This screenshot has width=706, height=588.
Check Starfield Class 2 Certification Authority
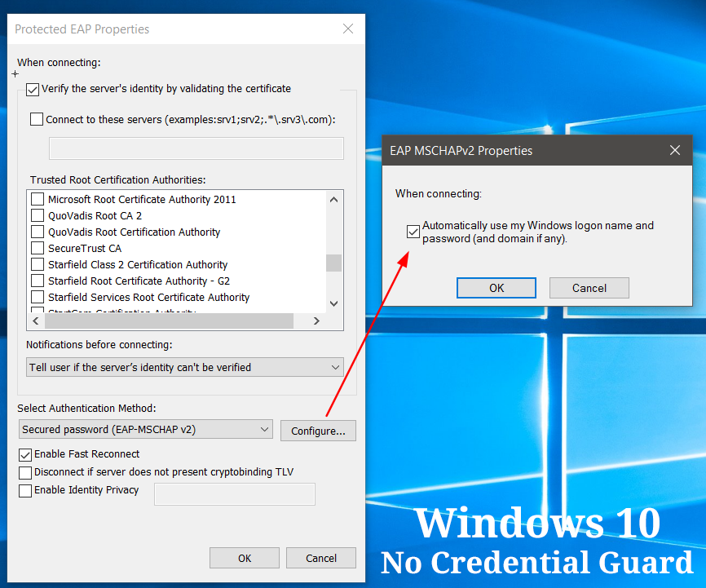point(38,264)
